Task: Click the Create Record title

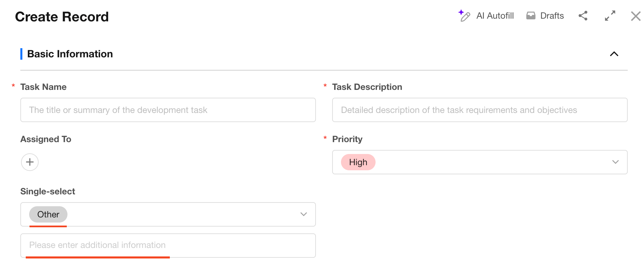Action: [x=62, y=17]
